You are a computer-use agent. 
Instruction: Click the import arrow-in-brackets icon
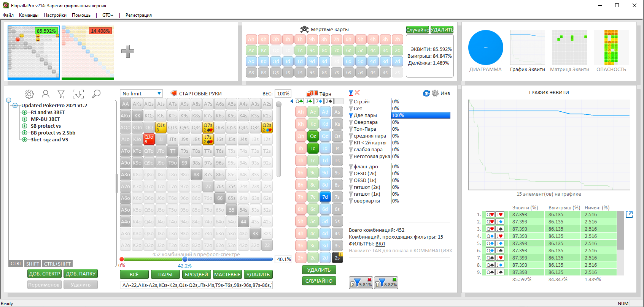pyautogui.click(x=78, y=94)
